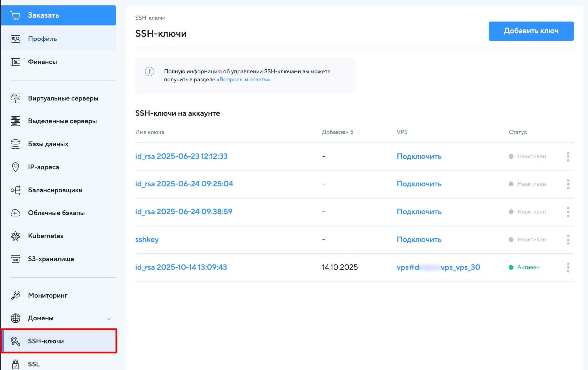Click the location pin icon for IP-адреса

[x=15, y=167]
